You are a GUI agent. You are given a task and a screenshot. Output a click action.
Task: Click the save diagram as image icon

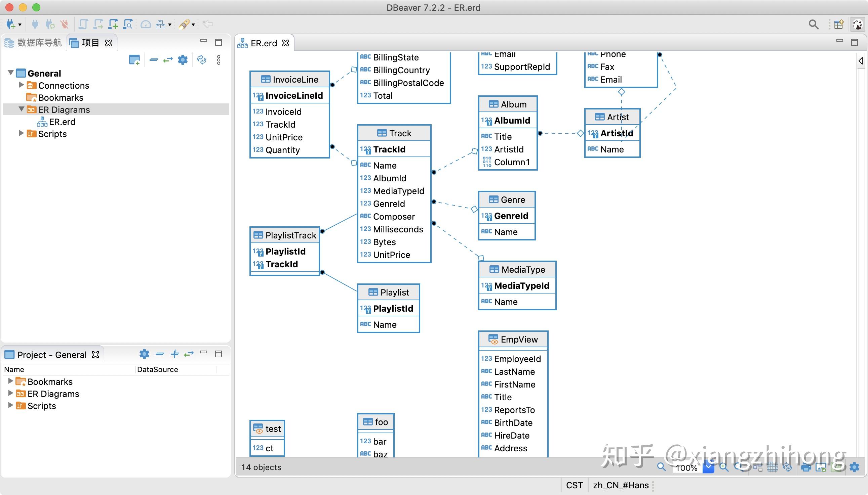(821, 467)
